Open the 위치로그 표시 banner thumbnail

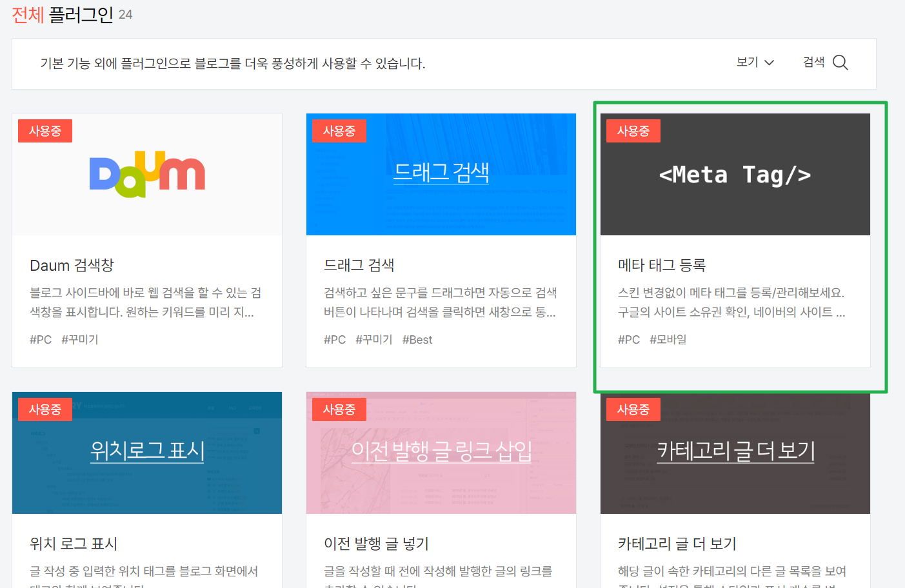(147, 453)
